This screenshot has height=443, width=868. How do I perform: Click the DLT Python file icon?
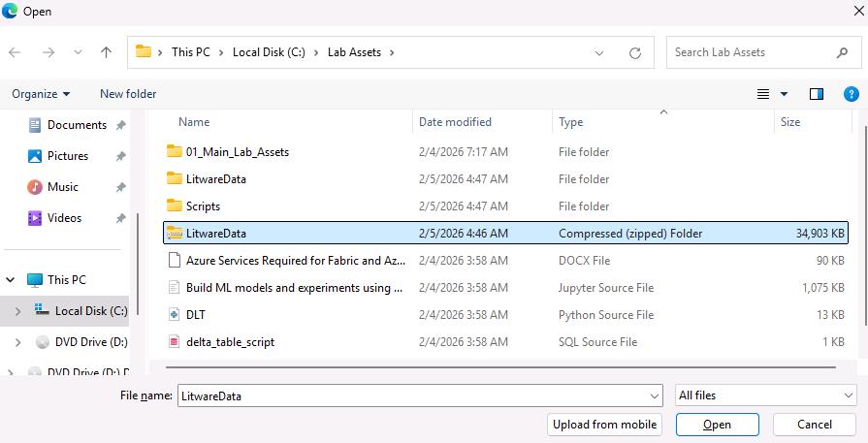tap(175, 314)
